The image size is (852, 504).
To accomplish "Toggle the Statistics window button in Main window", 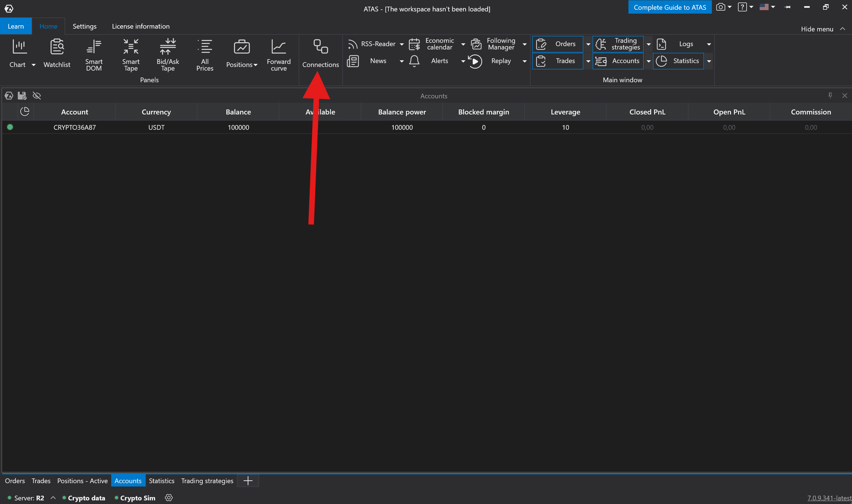I will click(x=678, y=61).
